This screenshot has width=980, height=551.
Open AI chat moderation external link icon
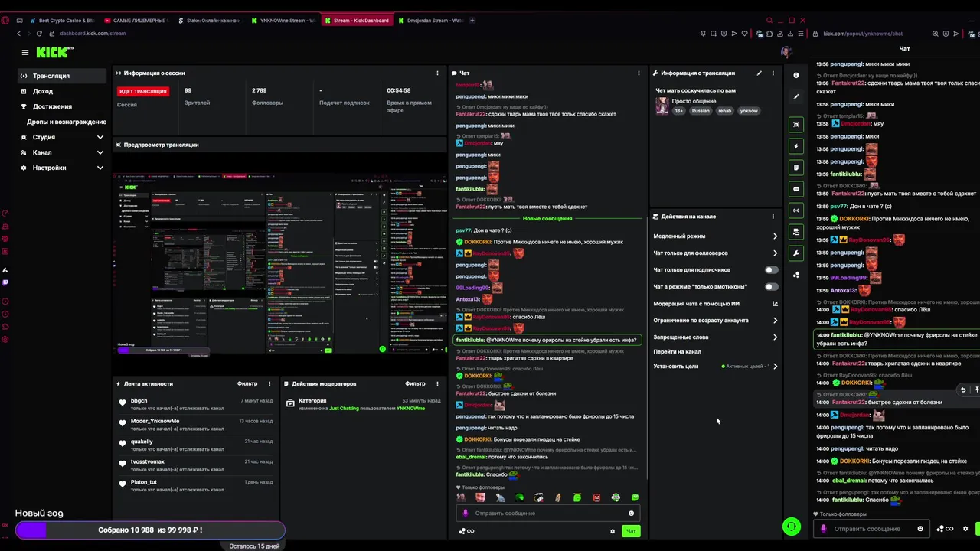775,304
